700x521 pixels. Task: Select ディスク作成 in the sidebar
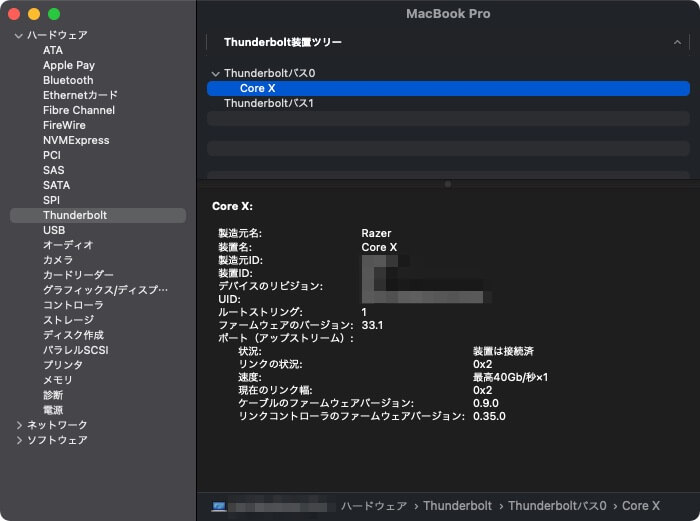(73, 335)
